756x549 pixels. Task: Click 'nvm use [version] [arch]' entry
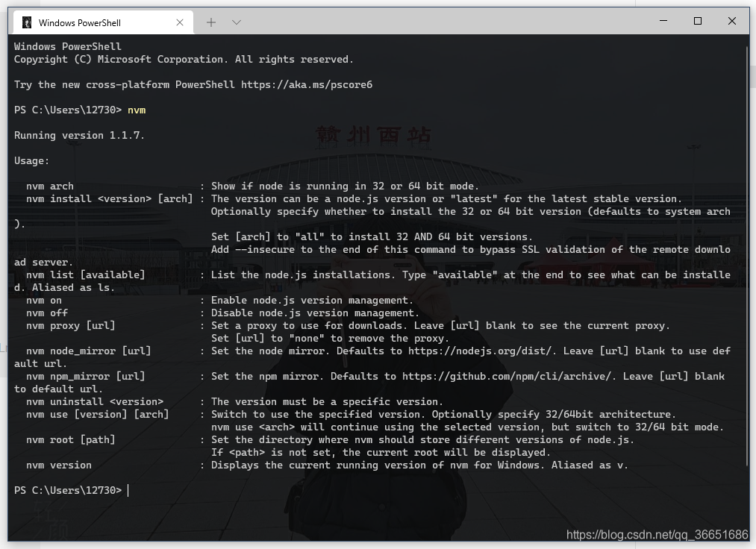(x=98, y=415)
